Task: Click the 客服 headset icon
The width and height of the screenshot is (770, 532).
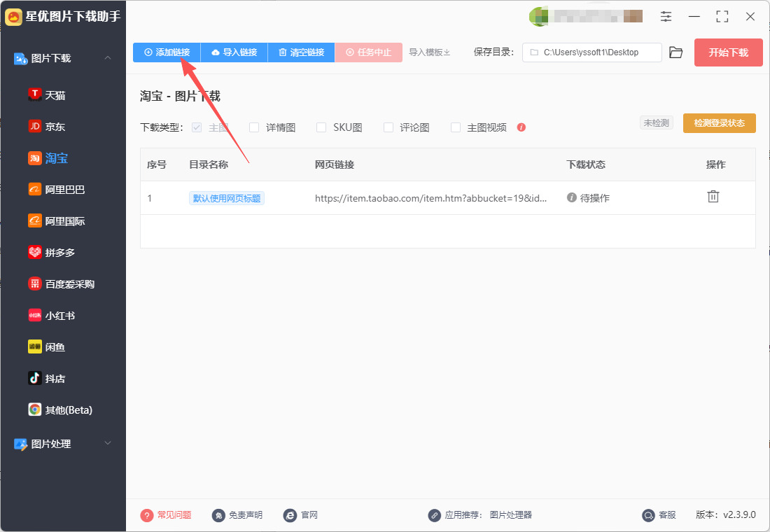Action: [x=649, y=514]
